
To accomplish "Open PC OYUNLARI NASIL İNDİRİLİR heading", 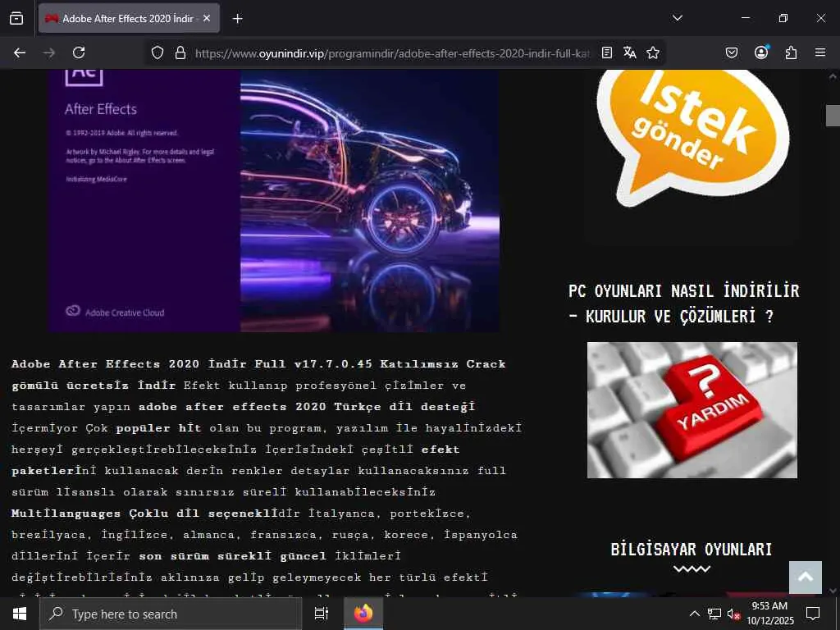I will tap(683, 304).
